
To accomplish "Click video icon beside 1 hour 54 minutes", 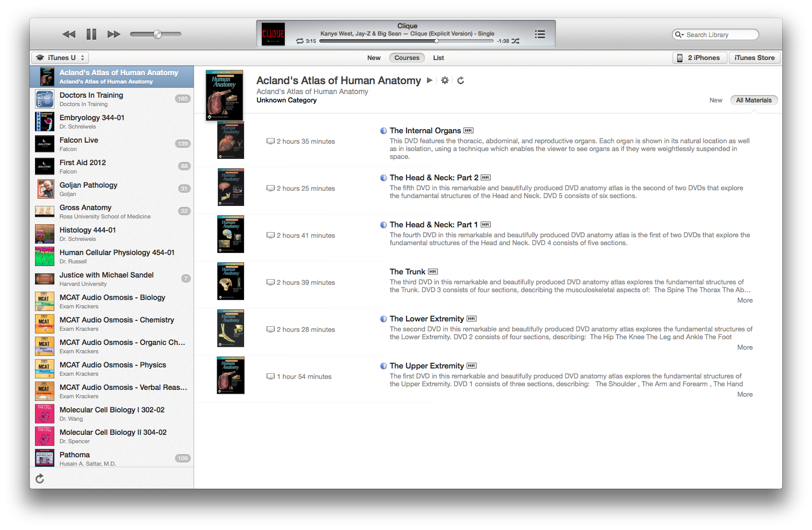I will pyautogui.click(x=271, y=376).
